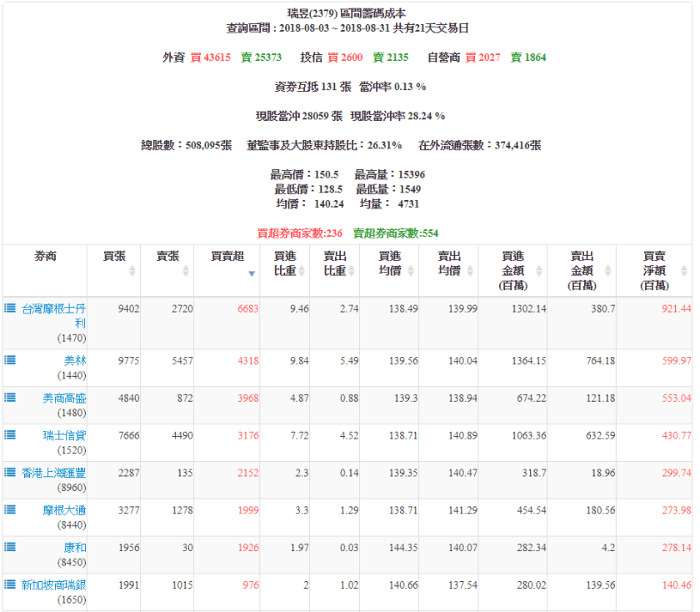Sort table by 買張 column

point(114,270)
